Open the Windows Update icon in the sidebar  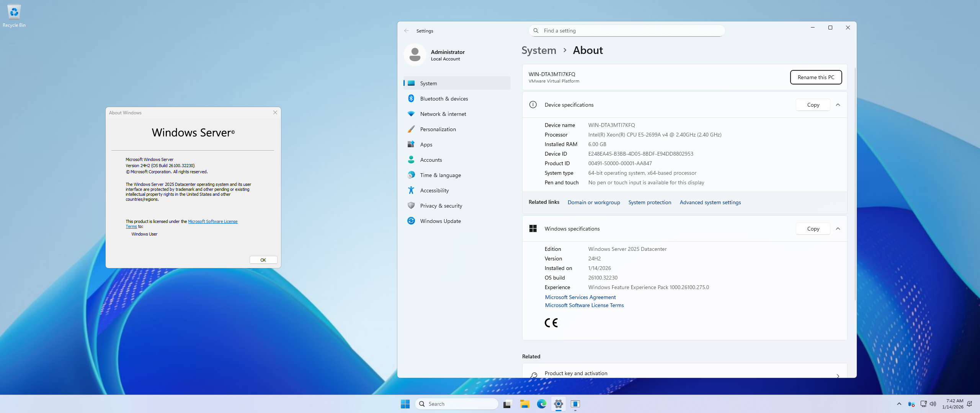click(x=411, y=221)
